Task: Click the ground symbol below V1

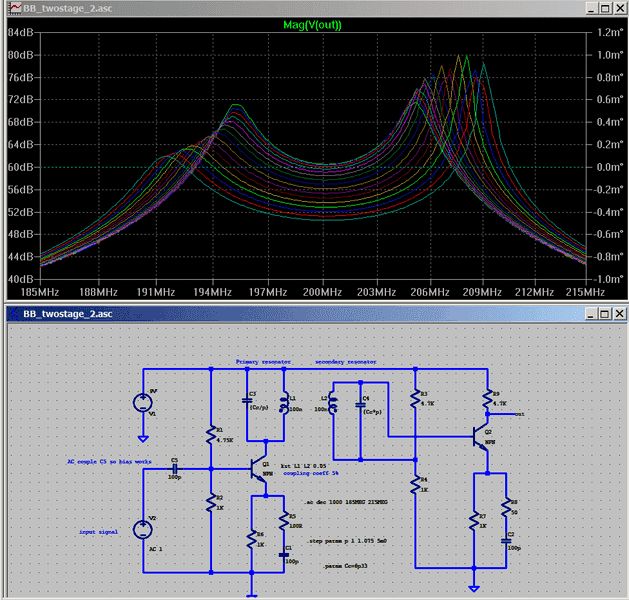Action: click(143, 438)
